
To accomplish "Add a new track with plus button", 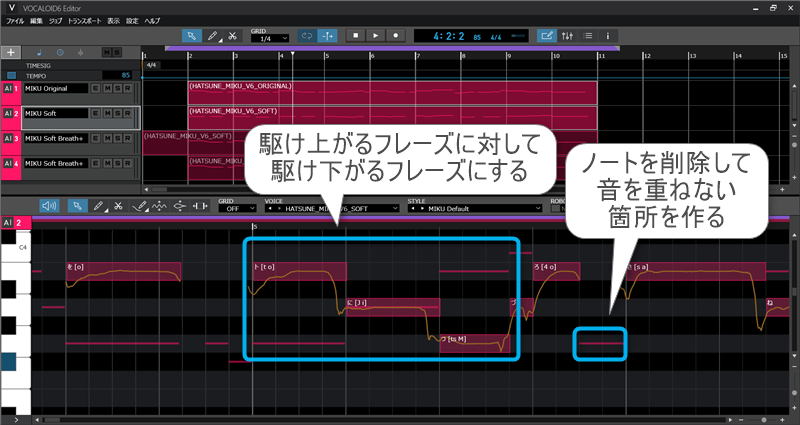I will tap(11, 52).
